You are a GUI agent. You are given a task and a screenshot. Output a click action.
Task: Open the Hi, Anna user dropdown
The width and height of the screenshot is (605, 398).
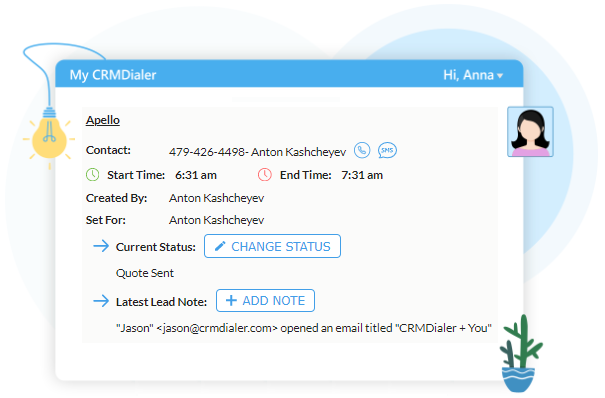[x=473, y=75]
